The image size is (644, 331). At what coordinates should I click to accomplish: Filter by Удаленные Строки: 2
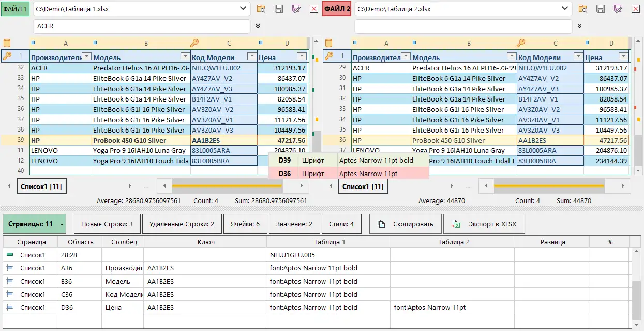pos(182,224)
